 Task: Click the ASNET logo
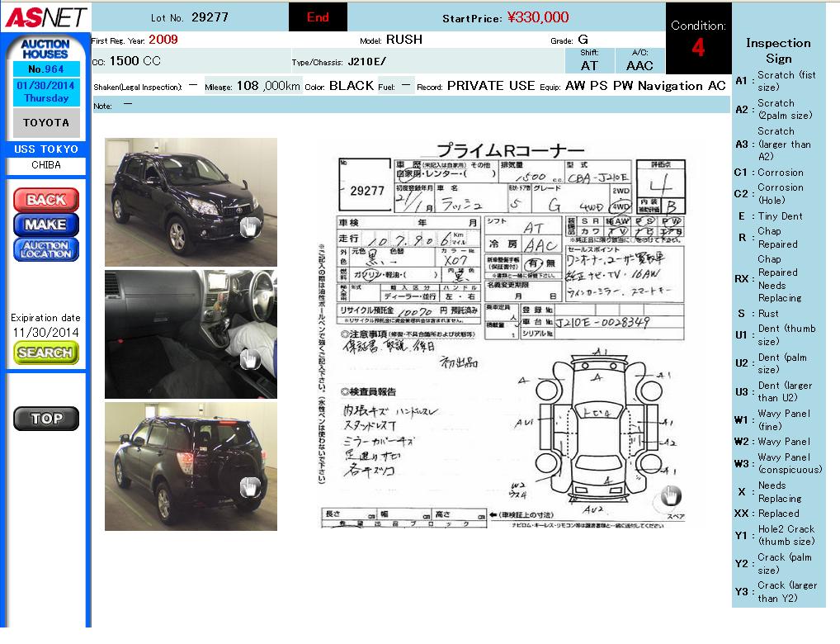(45, 17)
